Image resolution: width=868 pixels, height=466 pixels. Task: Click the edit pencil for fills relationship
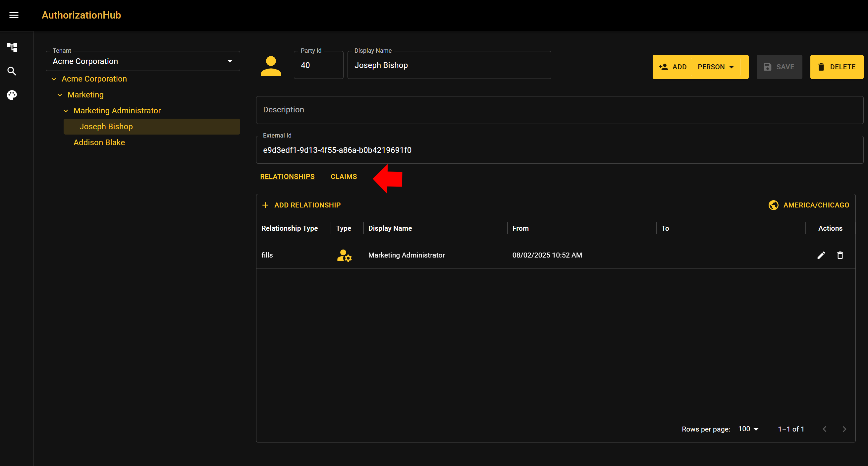coord(821,255)
